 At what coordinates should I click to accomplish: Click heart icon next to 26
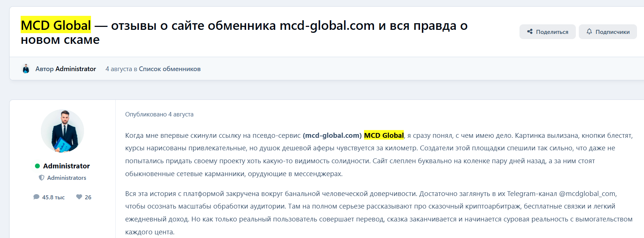pyautogui.click(x=79, y=197)
